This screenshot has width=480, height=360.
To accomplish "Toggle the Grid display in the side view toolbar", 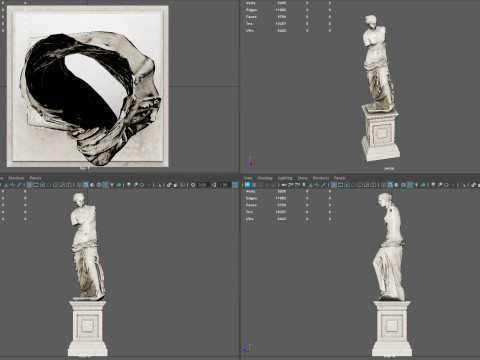I will tap(334, 185).
